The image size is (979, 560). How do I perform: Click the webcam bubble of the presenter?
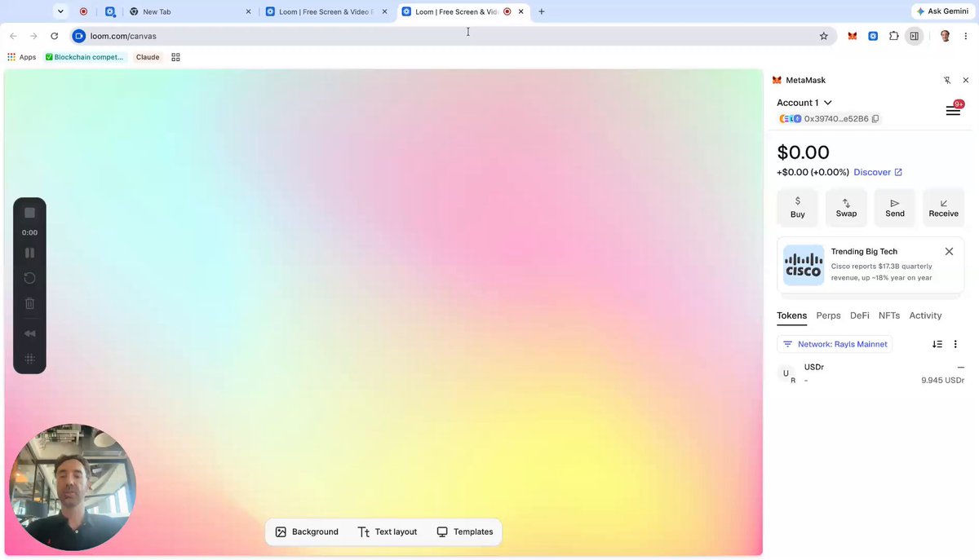coord(72,487)
